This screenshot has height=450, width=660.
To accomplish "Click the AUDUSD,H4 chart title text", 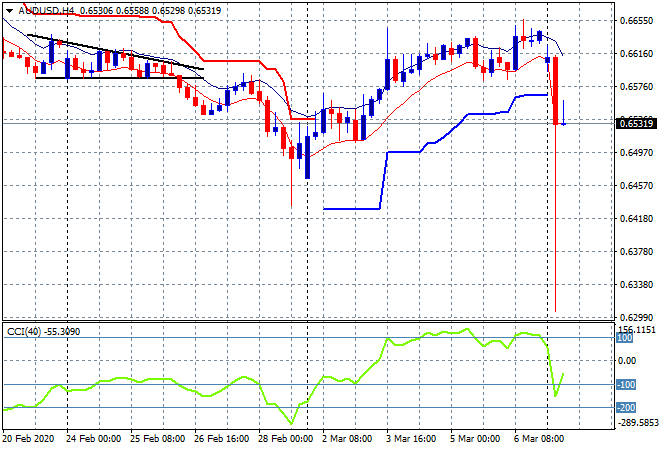I will pos(43,8).
